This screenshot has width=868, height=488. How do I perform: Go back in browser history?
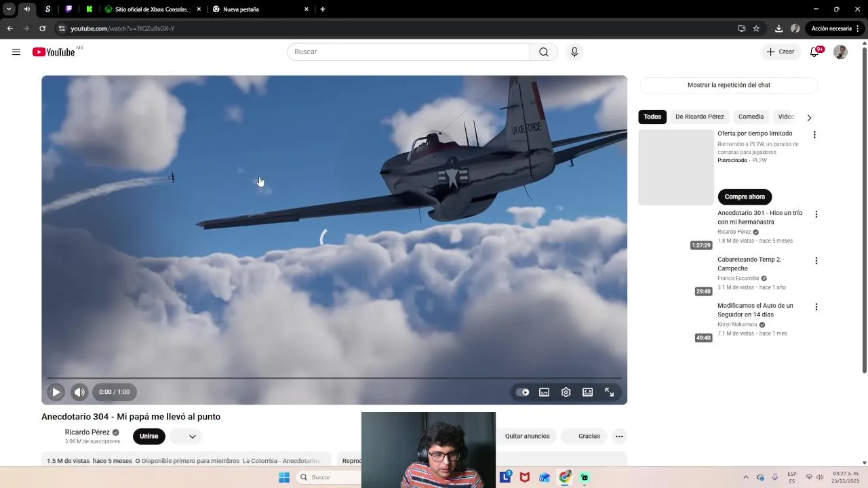coord(9,28)
